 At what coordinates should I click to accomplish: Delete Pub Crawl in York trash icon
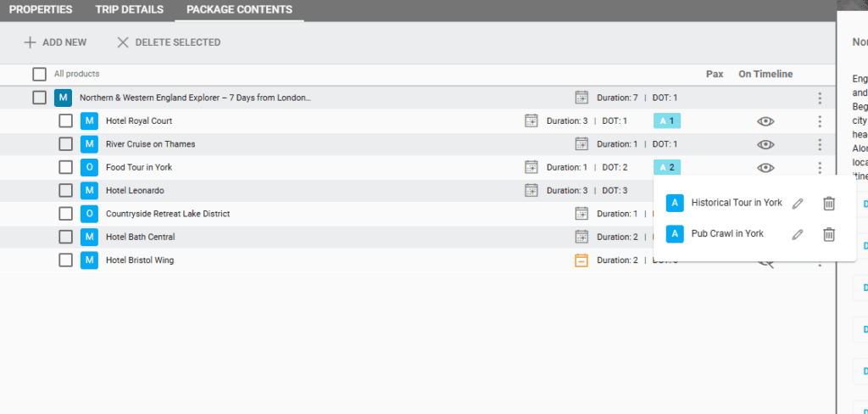coord(829,234)
